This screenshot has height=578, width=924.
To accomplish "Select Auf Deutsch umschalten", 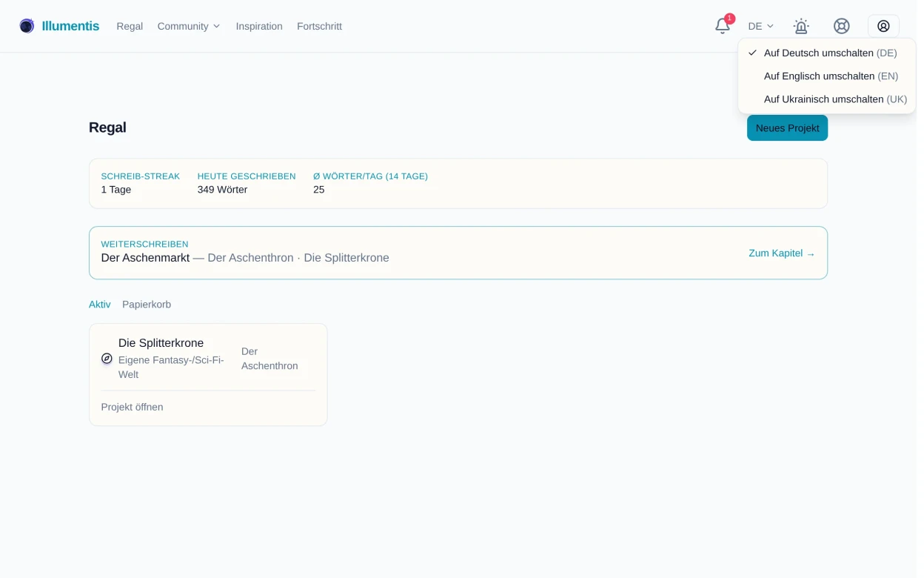I will [x=827, y=53].
